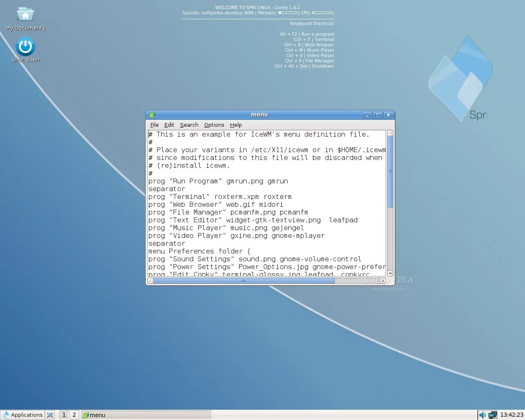The image size is (525, 420).
Task: Click the "Ctrl + M | Music Player" text
Action: pyautogui.click(x=310, y=50)
